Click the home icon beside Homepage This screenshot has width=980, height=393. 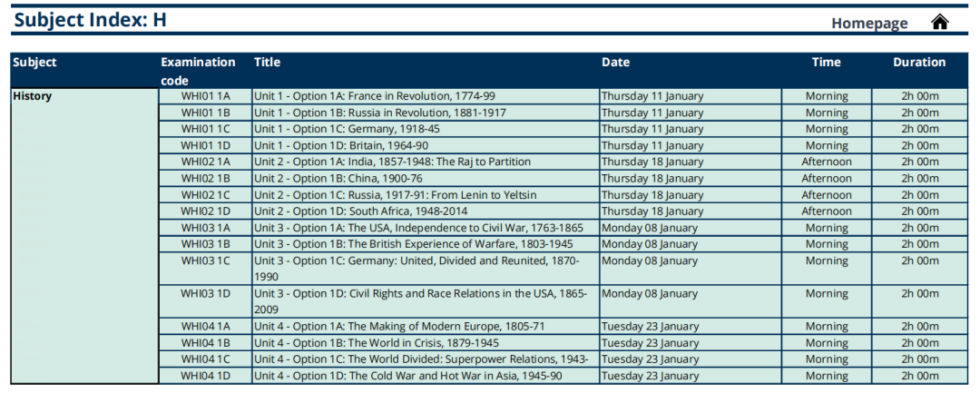pos(939,23)
